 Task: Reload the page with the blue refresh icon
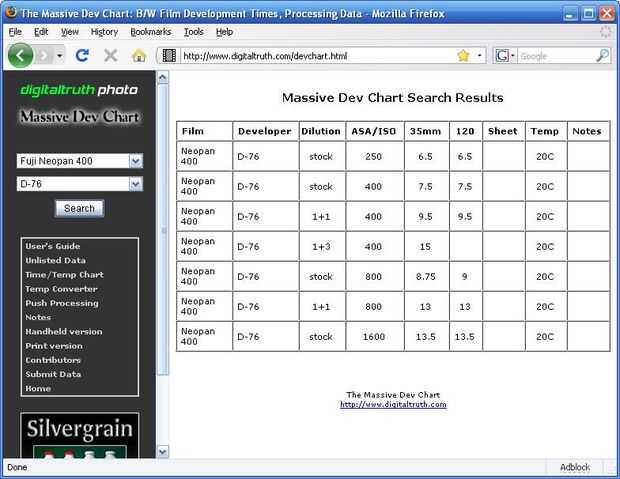click(82, 56)
